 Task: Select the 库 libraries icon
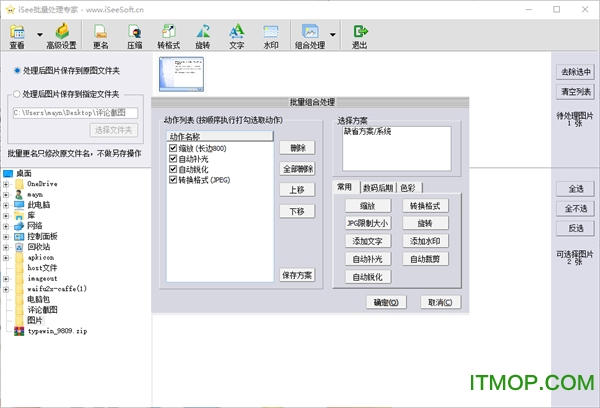[x=19, y=215]
